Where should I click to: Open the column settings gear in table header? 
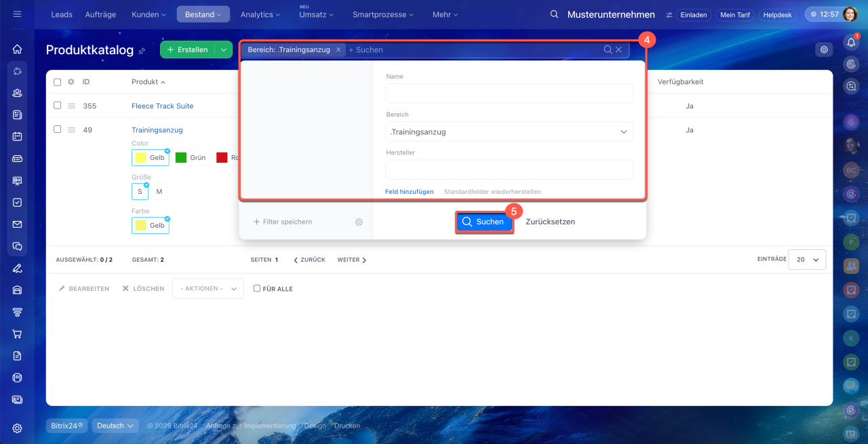pyautogui.click(x=71, y=82)
